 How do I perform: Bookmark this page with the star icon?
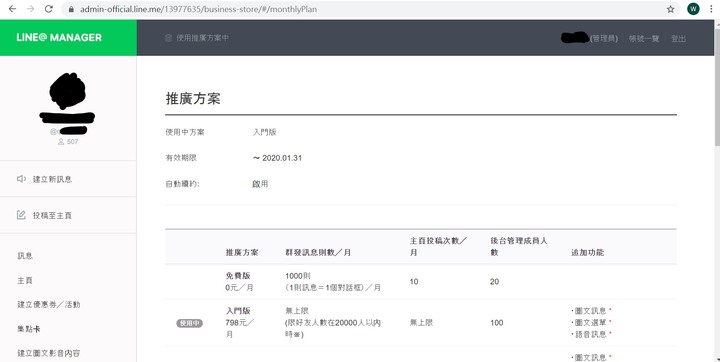(670, 9)
